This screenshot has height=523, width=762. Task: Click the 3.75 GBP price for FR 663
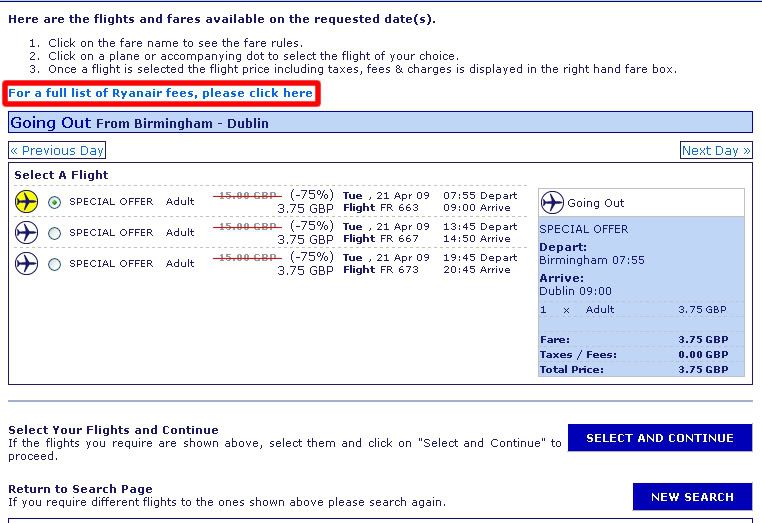[x=305, y=209]
